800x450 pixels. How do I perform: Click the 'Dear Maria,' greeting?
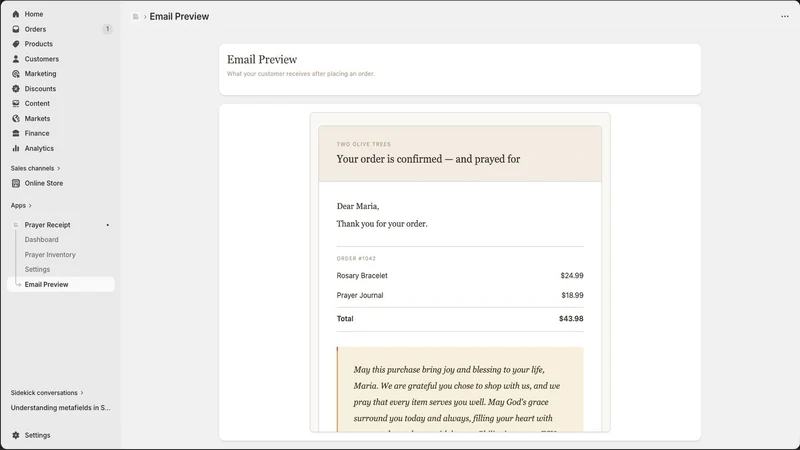tap(358, 206)
